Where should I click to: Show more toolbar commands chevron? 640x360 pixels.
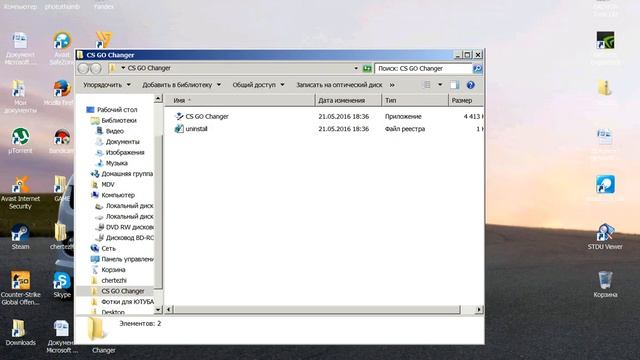[392, 85]
